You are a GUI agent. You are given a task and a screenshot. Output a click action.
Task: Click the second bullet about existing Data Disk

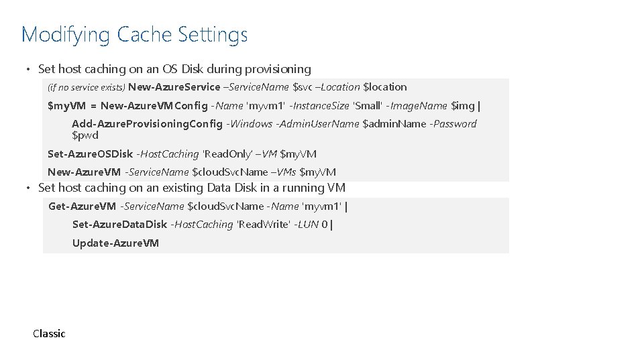pos(192,188)
